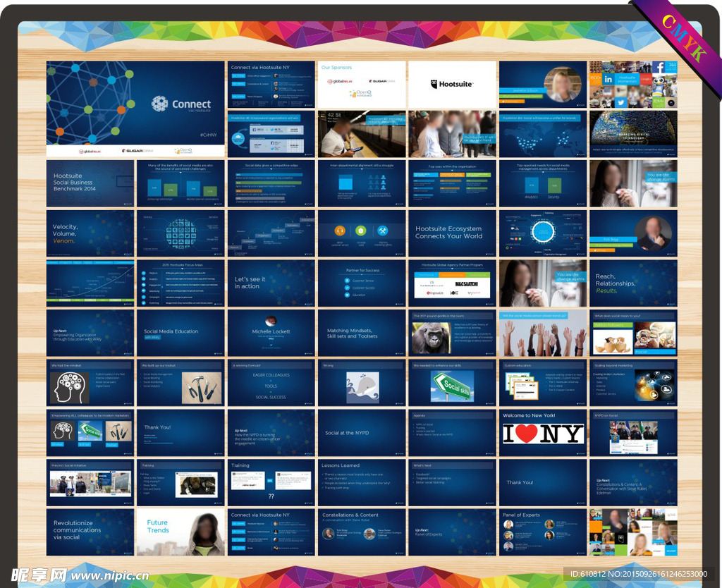The height and width of the screenshot is (588, 722).
Task: Click the Facebook icon in social collage
Action: pos(659,67)
